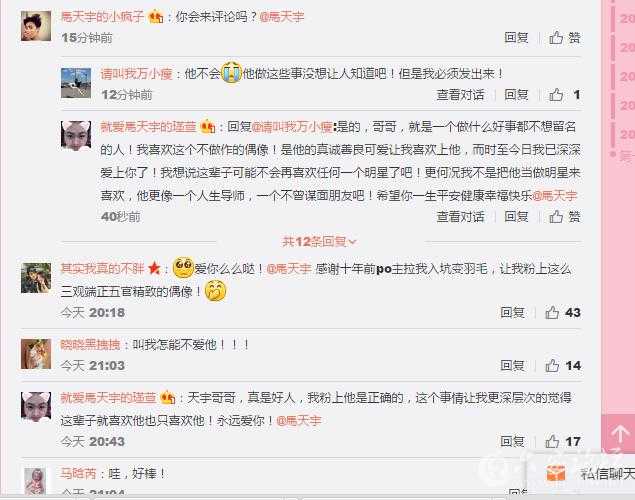Screen dimensions: 635x500
Task: View conversation for the 40秒前 reply
Action: click(x=460, y=217)
